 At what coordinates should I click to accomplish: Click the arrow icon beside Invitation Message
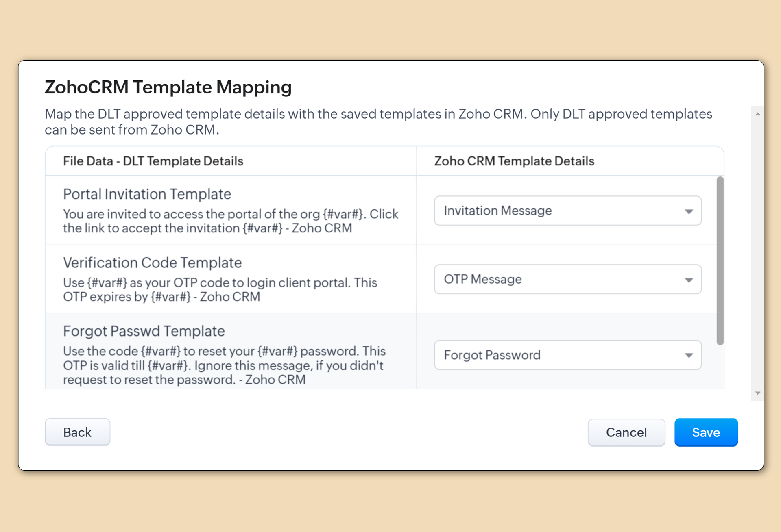689,211
